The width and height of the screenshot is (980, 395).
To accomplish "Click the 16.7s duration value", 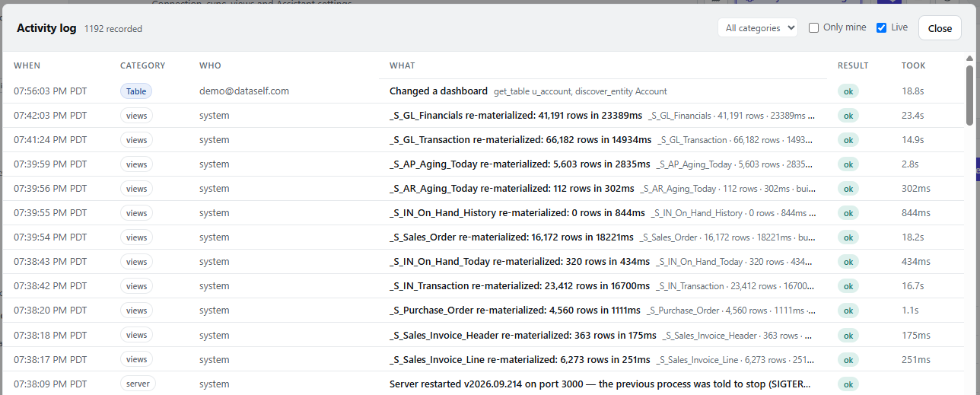I will (x=913, y=286).
